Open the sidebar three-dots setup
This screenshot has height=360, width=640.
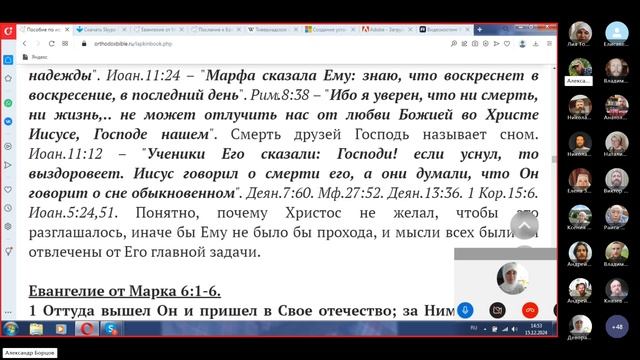[8, 313]
